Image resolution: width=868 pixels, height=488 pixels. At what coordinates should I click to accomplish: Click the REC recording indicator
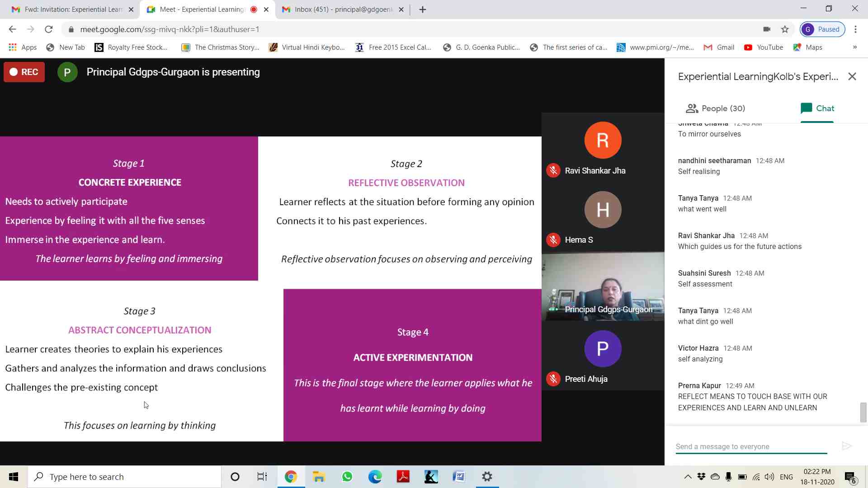pos(24,72)
